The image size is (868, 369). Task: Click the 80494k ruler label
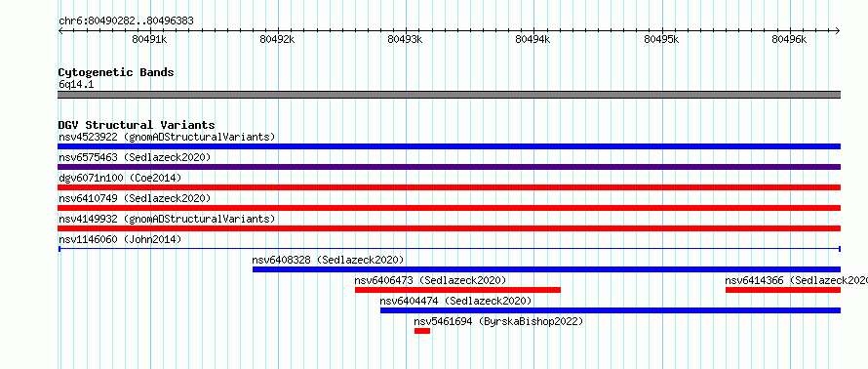533,39
